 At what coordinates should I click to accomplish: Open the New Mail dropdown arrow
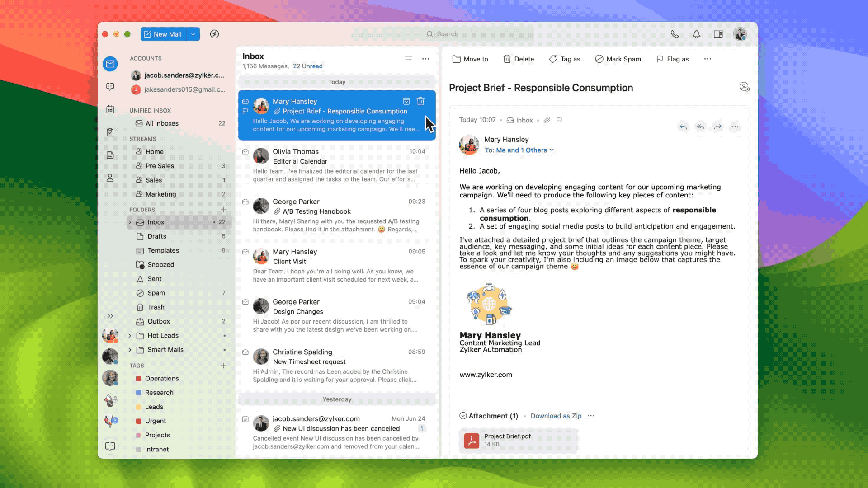pos(193,34)
